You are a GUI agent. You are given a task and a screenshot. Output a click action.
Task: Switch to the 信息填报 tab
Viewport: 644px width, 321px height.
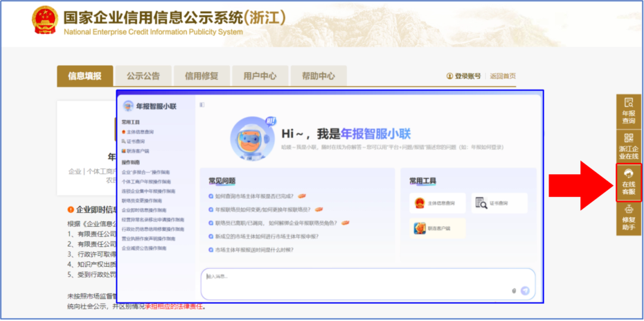click(x=85, y=76)
